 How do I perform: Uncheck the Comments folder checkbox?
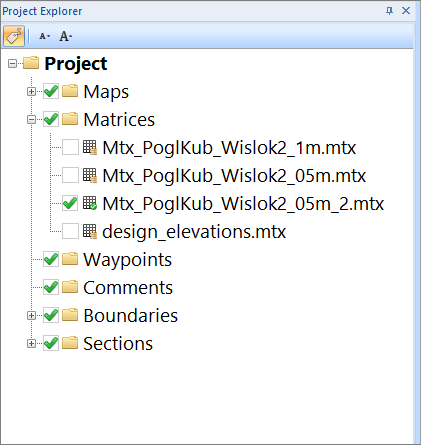click(x=51, y=287)
